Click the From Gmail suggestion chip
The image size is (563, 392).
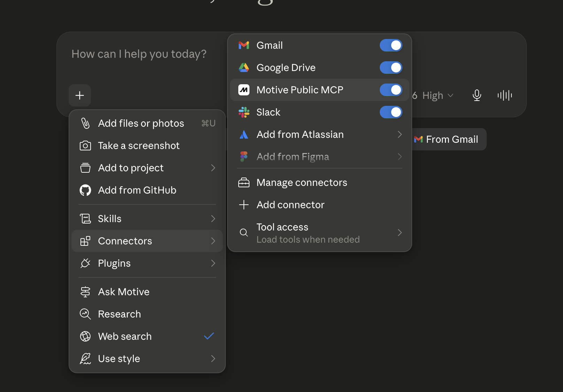447,139
